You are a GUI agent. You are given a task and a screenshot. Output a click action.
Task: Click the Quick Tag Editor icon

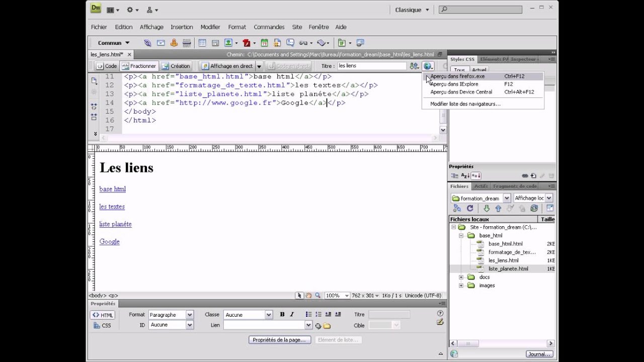click(440, 322)
